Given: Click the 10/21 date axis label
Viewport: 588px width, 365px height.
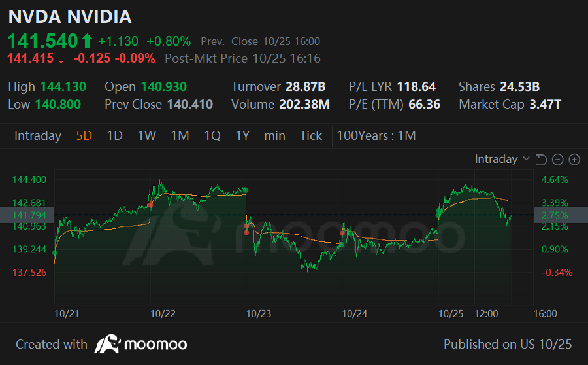Looking at the screenshot, I should click(x=67, y=314).
